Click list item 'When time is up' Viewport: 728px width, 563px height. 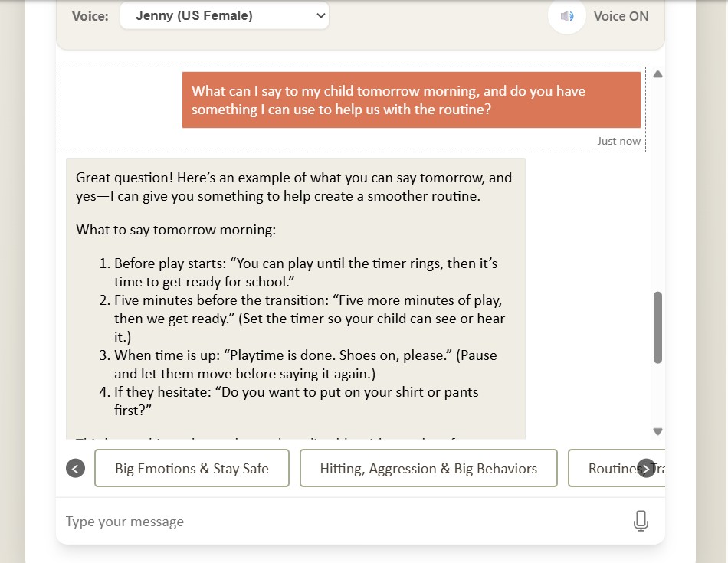tap(297, 365)
